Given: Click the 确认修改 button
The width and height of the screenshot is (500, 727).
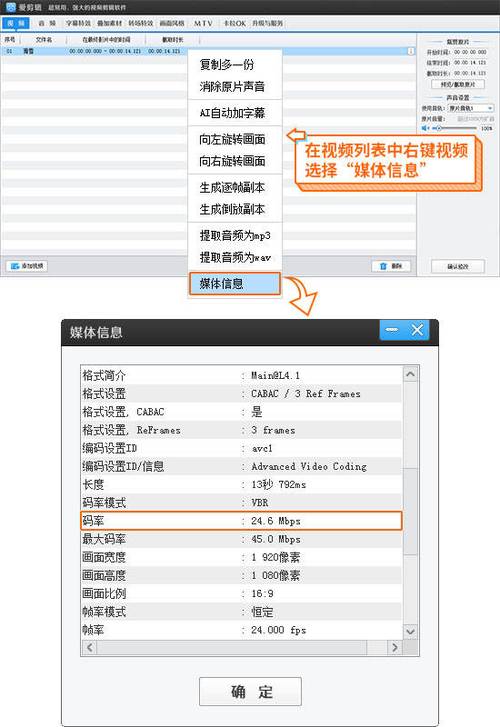Looking at the screenshot, I should pos(458,266).
